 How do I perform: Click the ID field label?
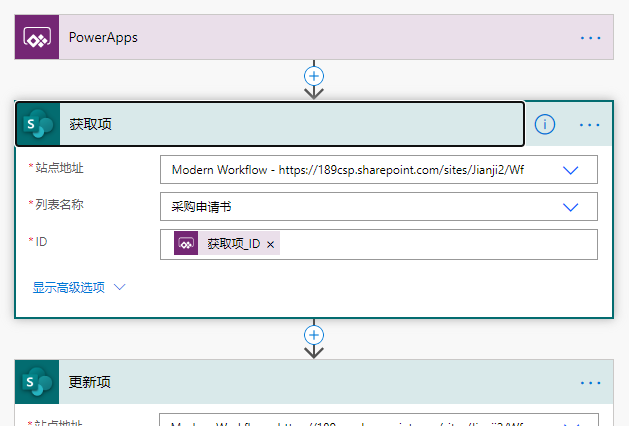[x=41, y=241]
